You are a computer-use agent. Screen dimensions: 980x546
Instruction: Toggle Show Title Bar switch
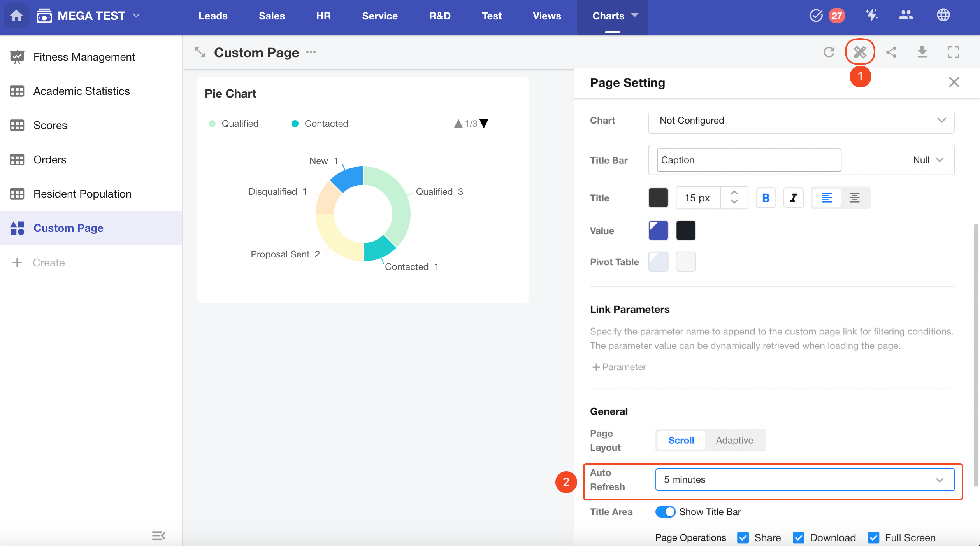point(665,512)
